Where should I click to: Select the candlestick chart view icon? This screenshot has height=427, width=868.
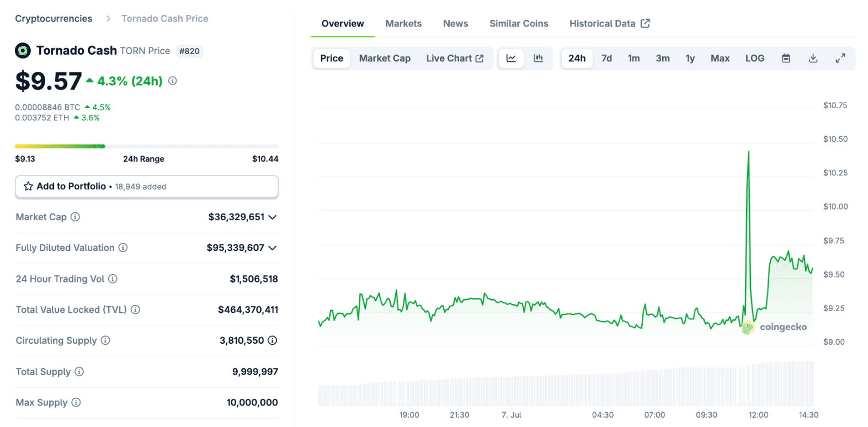coord(539,58)
